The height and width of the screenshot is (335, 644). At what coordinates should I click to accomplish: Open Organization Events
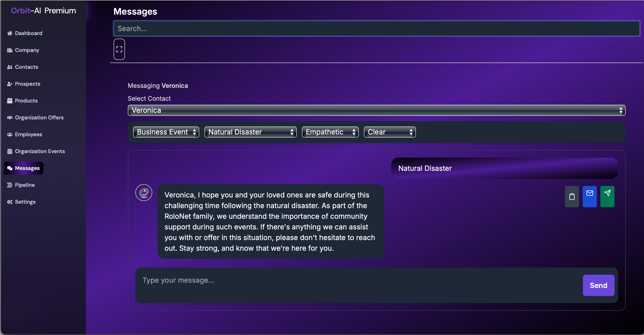(x=36, y=151)
